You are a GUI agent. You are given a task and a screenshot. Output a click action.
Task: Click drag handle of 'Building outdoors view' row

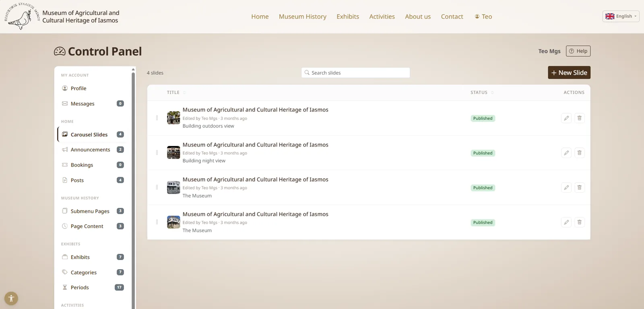(157, 118)
